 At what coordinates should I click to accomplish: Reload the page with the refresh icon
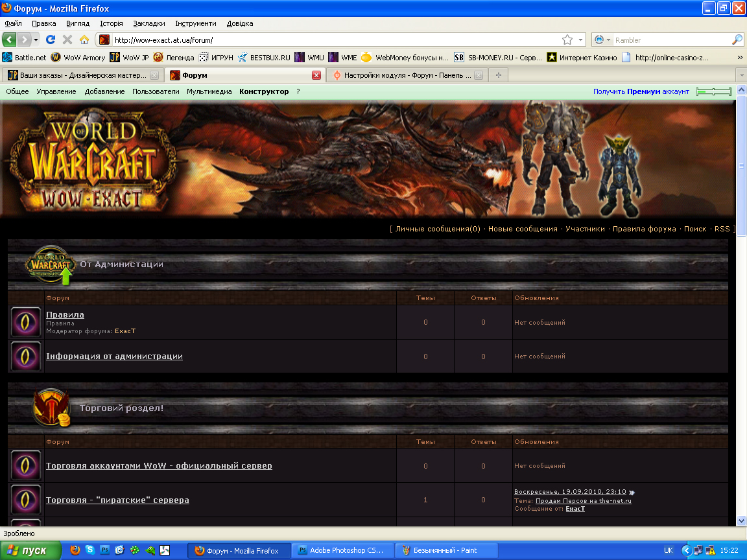pyautogui.click(x=51, y=40)
